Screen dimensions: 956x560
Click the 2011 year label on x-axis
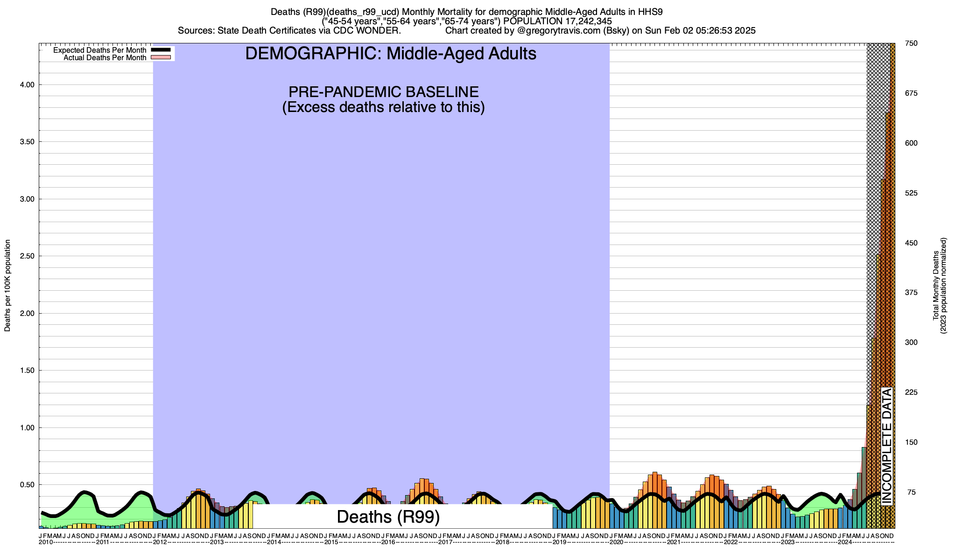click(102, 542)
